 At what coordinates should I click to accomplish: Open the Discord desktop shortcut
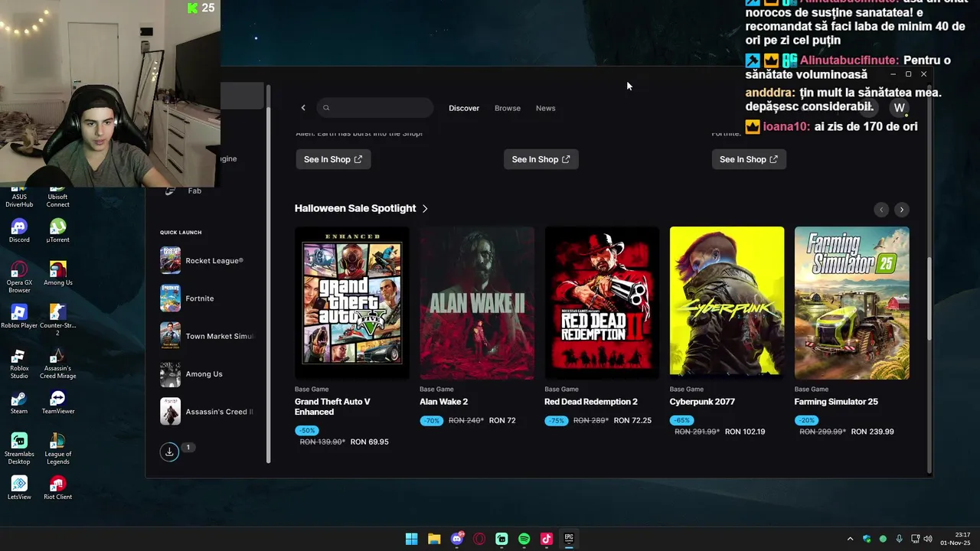point(19,231)
